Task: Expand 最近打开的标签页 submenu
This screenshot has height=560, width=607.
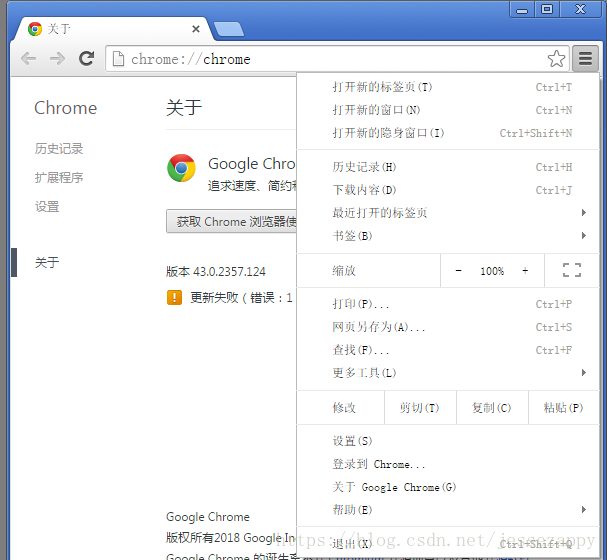Action: point(448,212)
